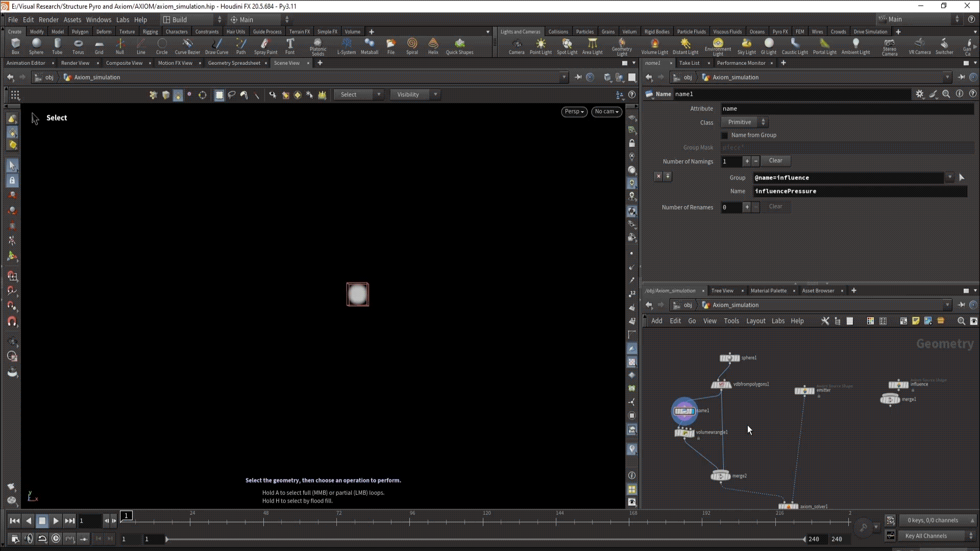Click the Torus shelf tool

coord(78,46)
